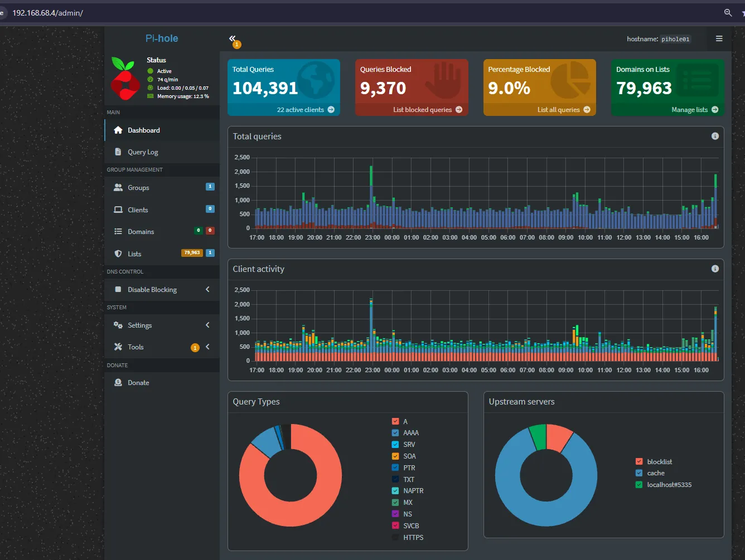The image size is (745, 560).
Task: Click the Tools wrench icon
Action: [x=118, y=347]
